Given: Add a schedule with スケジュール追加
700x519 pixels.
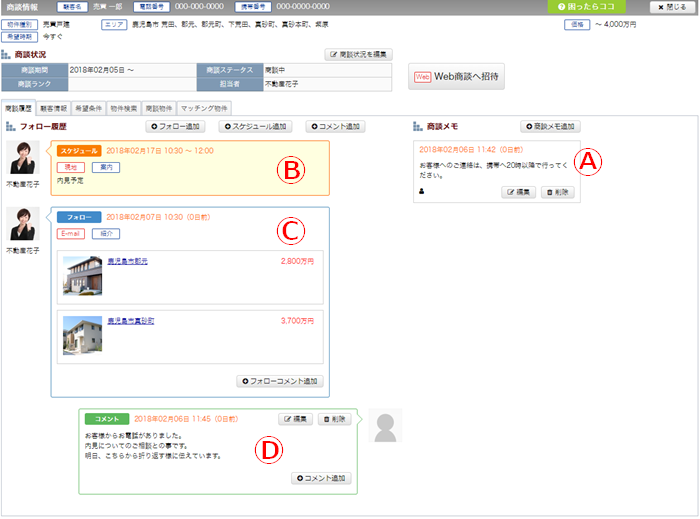Looking at the screenshot, I should [256, 127].
